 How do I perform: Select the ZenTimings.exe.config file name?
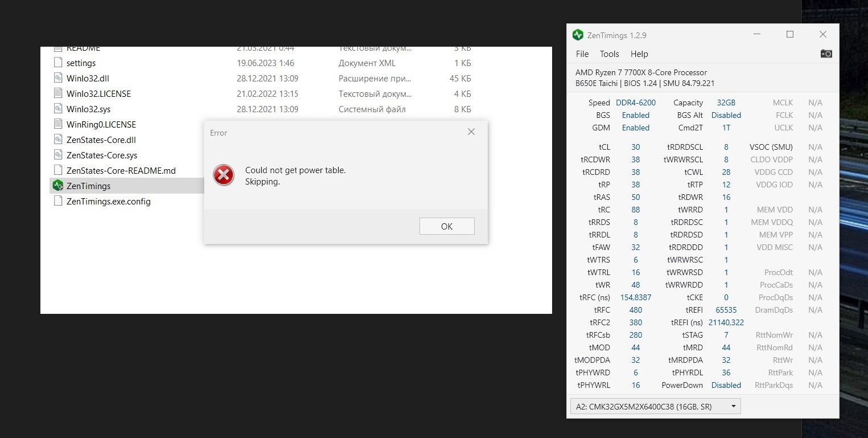[109, 202]
